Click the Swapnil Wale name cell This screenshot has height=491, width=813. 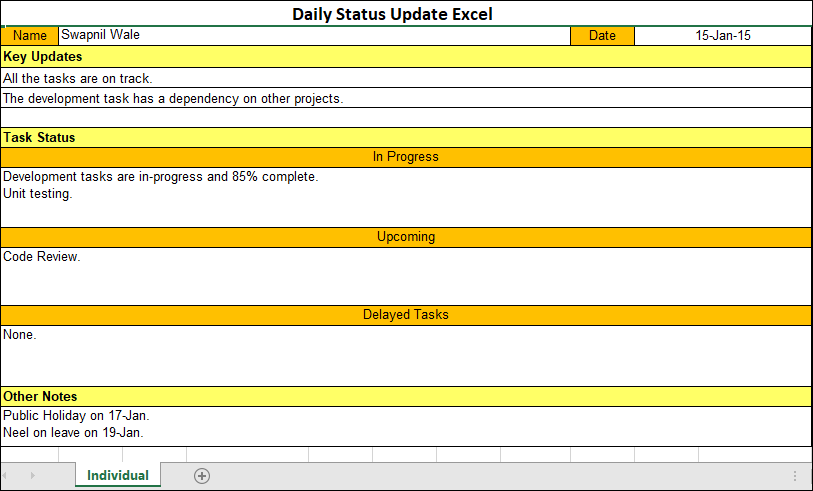314,35
